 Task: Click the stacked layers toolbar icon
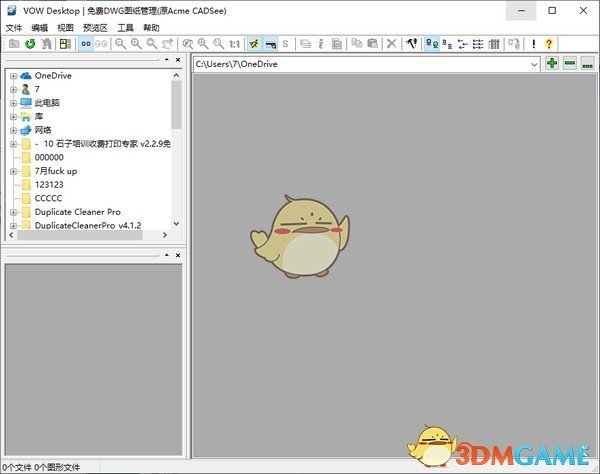[x=305, y=44]
